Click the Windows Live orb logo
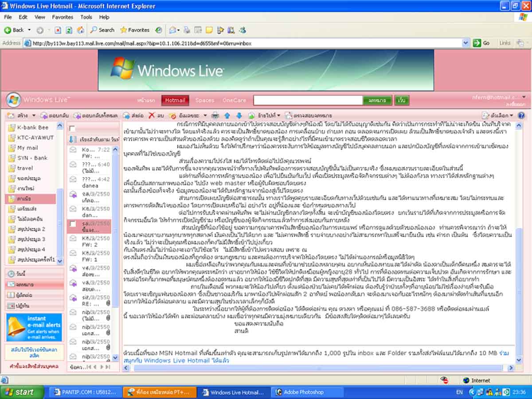 pyautogui.click(x=13, y=100)
